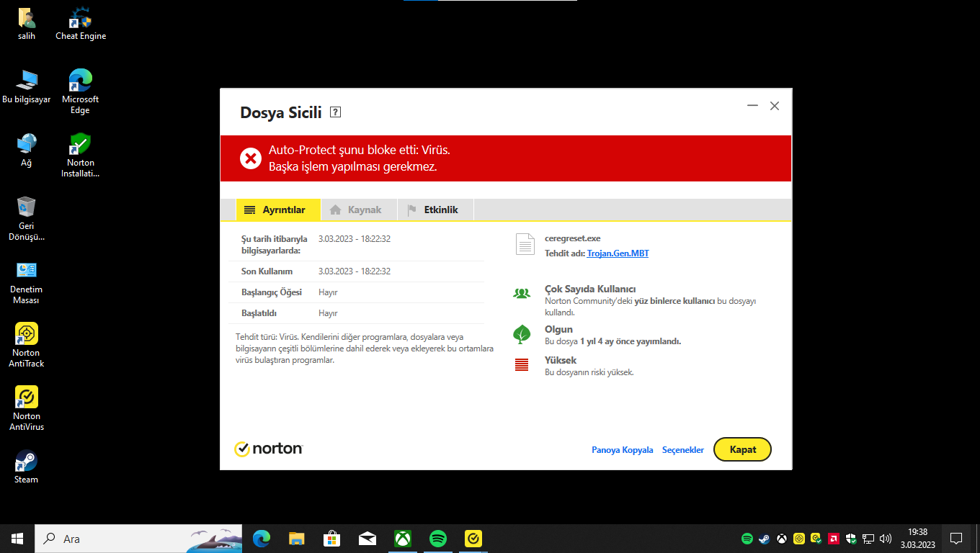Screen dimensions: 980x553
Task: Open the notification action center
Action: pos(956,539)
